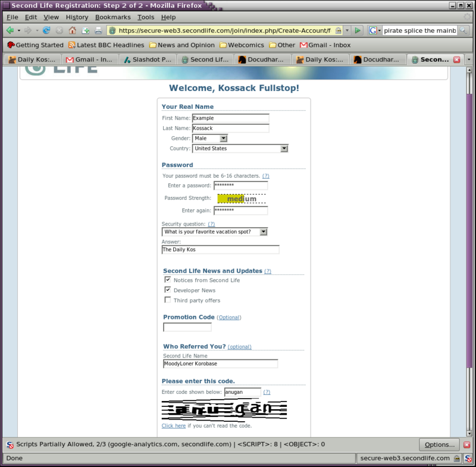Click the security Answer input field

pos(221,249)
